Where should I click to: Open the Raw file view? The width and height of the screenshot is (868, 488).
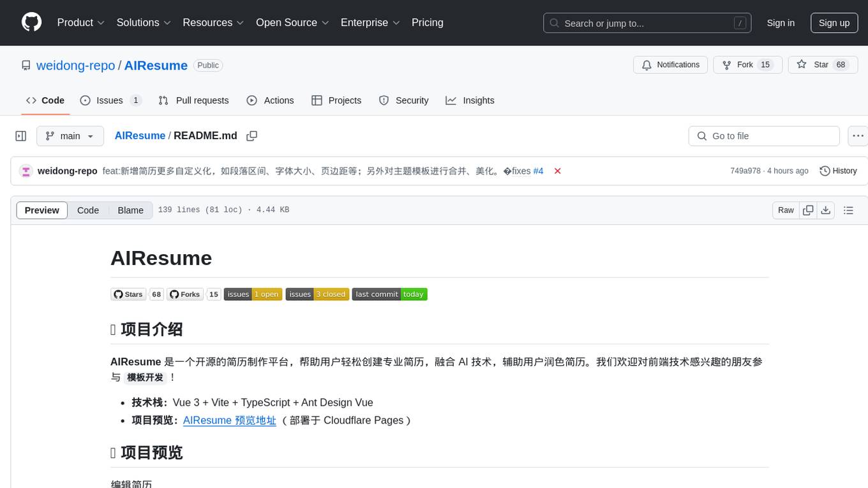pyautogui.click(x=786, y=210)
